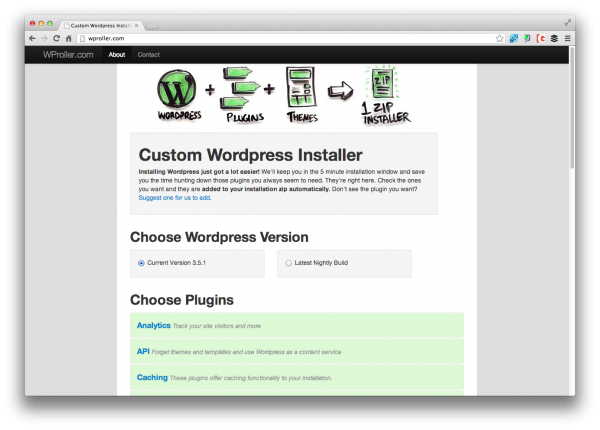Expand the Analytics plugin category
The height and width of the screenshot is (430, 600).
297,325
